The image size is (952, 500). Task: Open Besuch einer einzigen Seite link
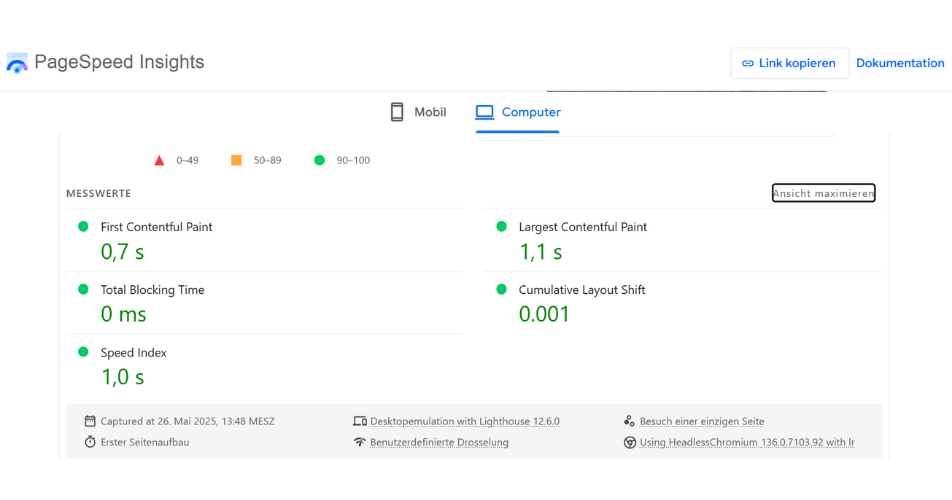click(702, 421)
